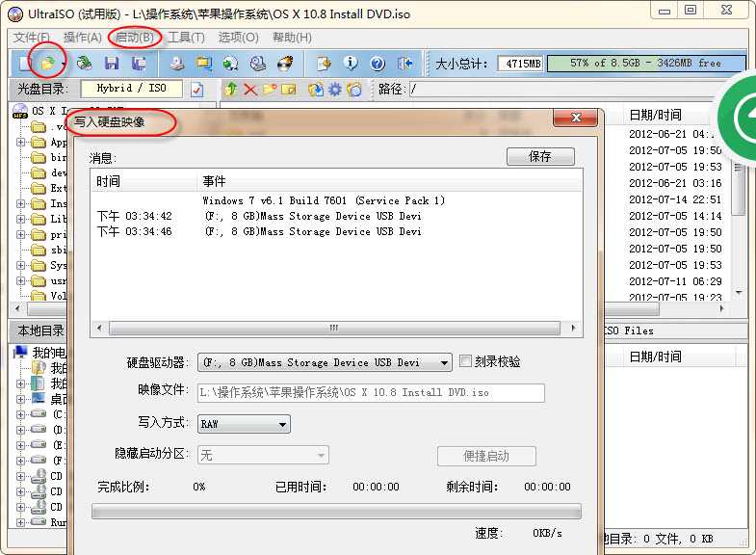The width and height of the screenshot is (756, 555).
Task: Select the Vol folder in disc tree
Action: [x=49, y=296]
